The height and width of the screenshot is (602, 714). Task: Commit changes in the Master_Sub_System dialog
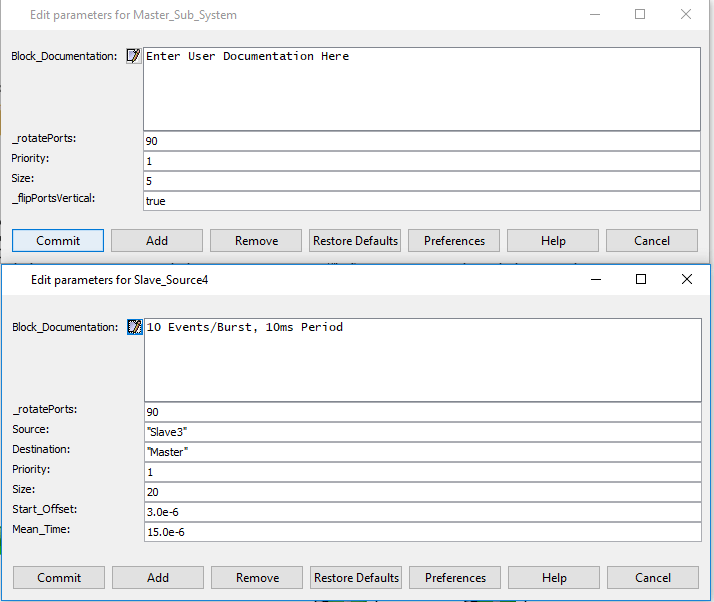[x=58, y=241]
